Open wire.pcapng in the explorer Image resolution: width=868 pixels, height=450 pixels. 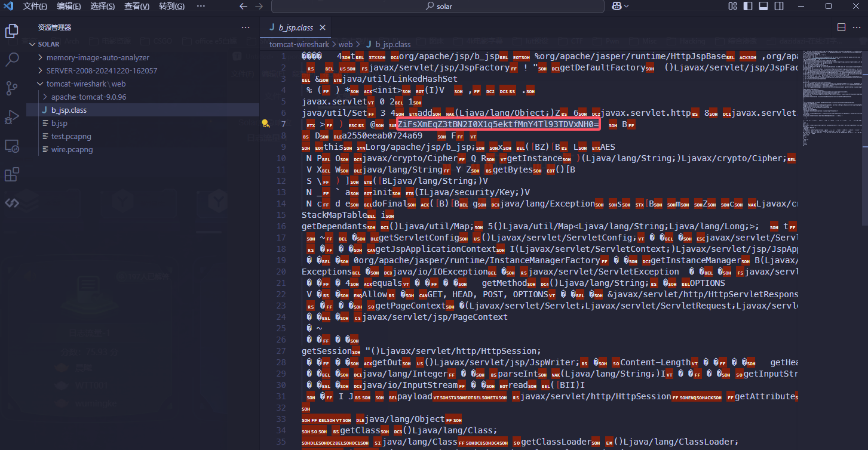click(x=72, y=149)
